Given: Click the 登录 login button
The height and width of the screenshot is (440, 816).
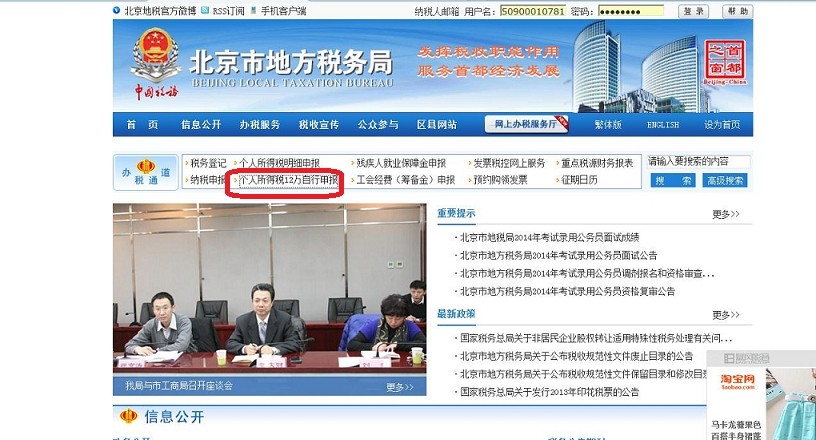Looking at the screenshot, I should pyautogui.click(x=692, y=11).
